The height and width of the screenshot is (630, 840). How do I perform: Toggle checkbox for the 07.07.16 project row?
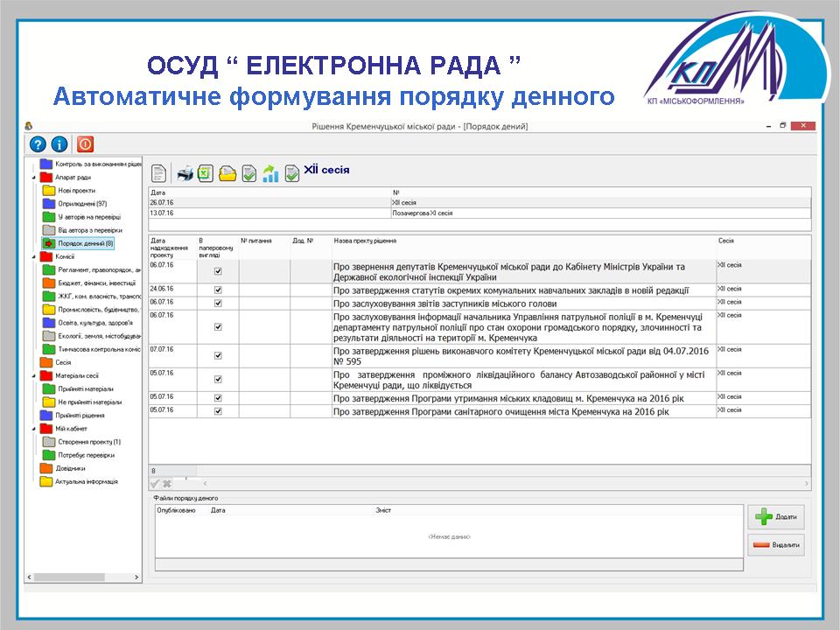(218, 356)
